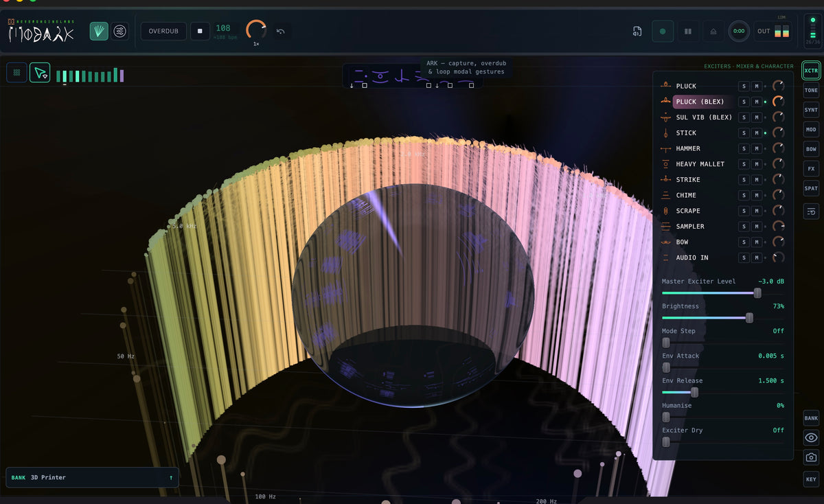Start recording with the round record button

pos(663,31)
